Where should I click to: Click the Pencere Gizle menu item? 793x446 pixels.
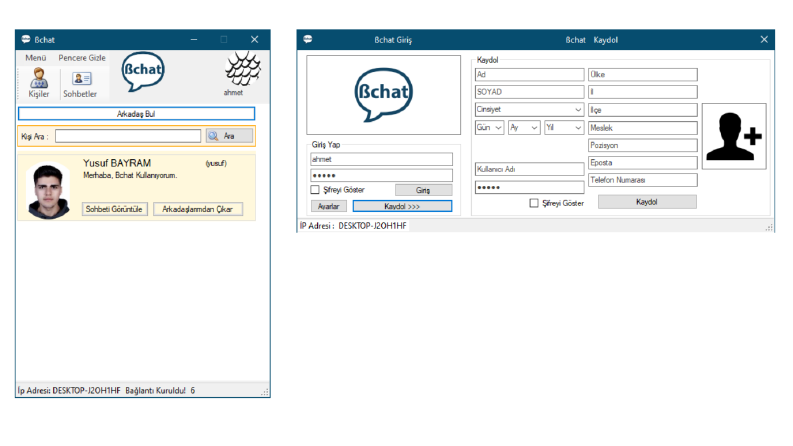click(82, 58)
